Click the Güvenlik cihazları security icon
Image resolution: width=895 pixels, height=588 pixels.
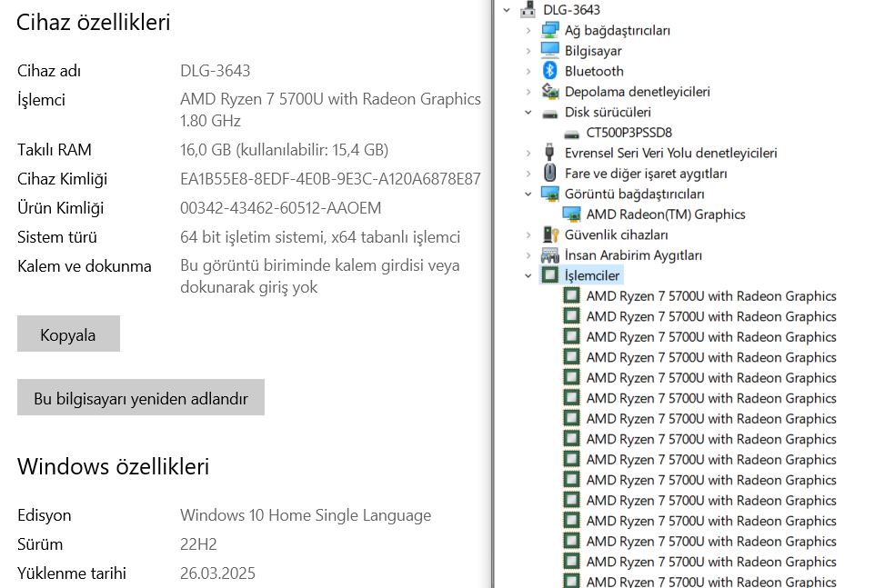[x=549, y=234]
